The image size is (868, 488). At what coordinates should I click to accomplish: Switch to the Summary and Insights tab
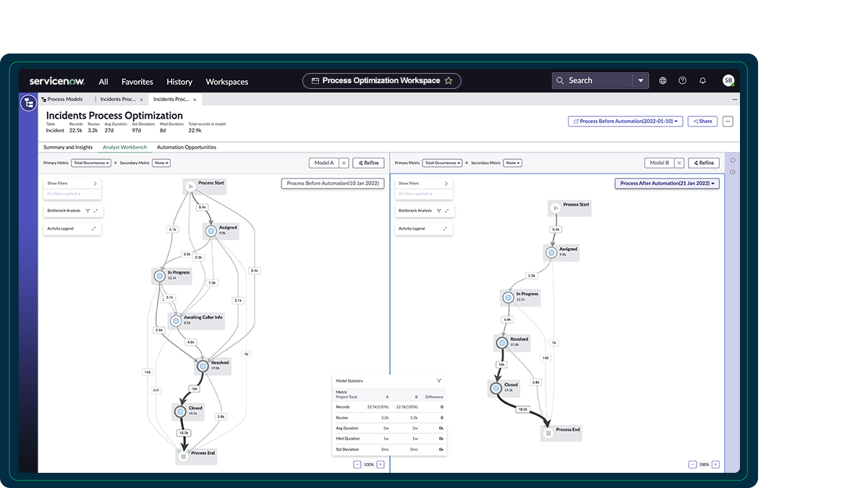(68, 147)
